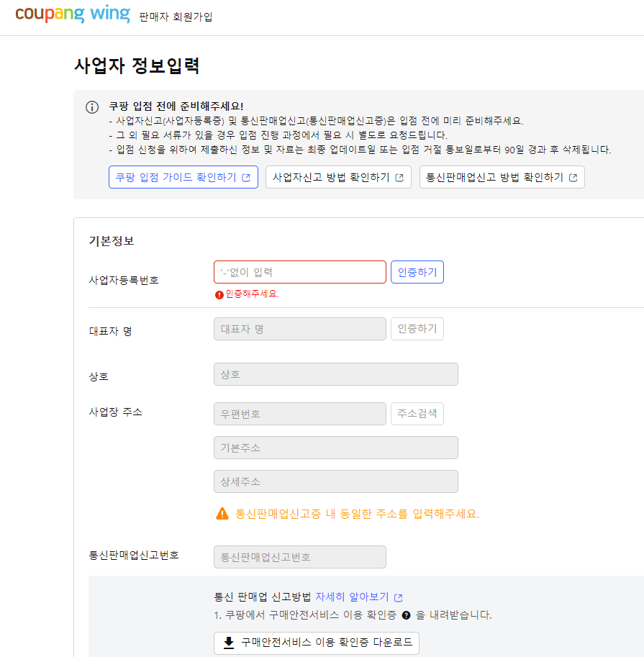Viewport: 644px width, 657px height.
Task: Select the 통신판매업신고번호 input field
Action: 299,556
